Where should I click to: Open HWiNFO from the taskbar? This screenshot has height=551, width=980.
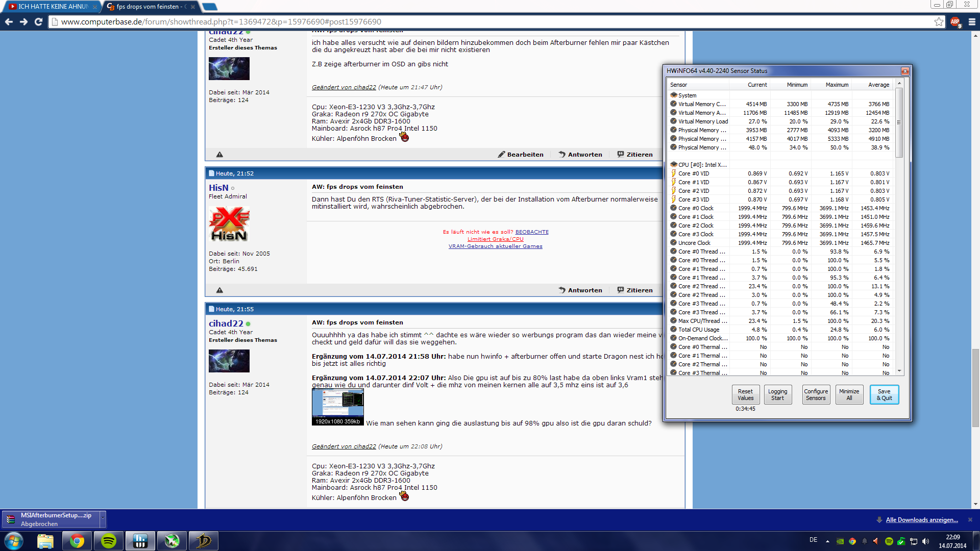point(140,541)
